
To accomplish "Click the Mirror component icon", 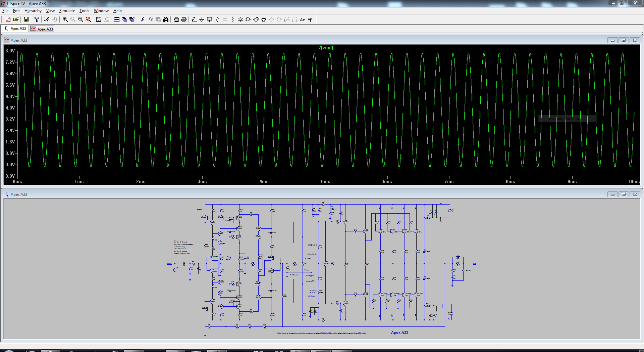I will [x=294, y=19].
